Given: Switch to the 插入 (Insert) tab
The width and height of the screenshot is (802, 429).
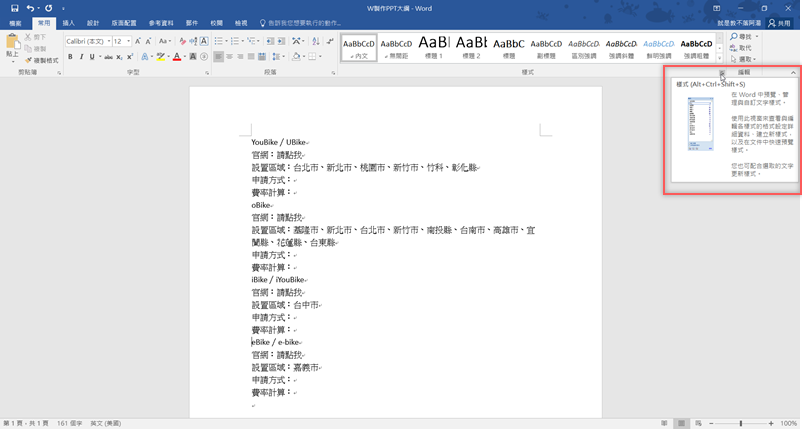Looking at the screenshot, I should (69, 23).
